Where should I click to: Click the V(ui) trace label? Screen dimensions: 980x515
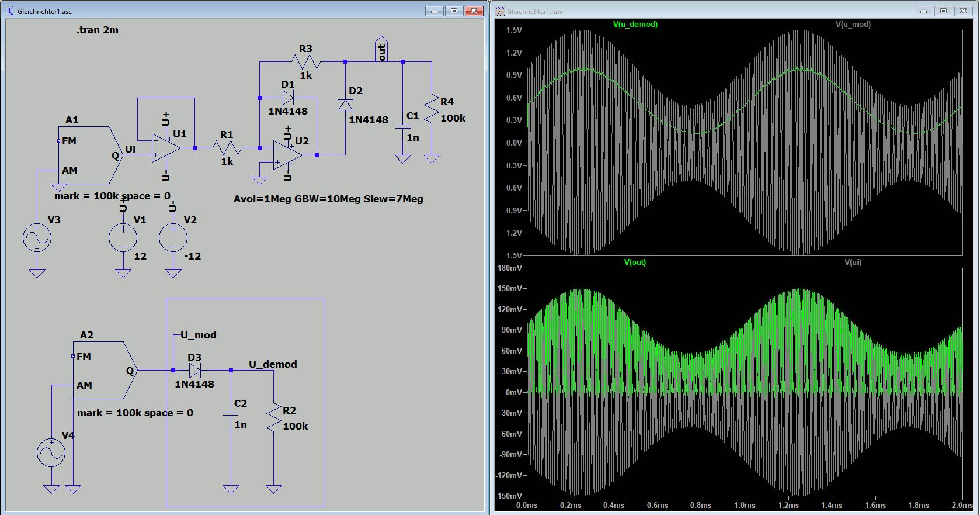pos(853,262)
